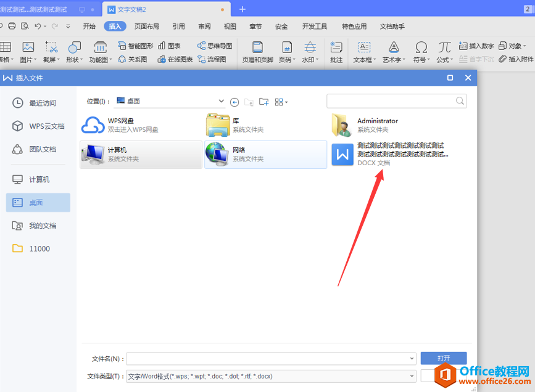Screen dimensions: 535x392
Task: Switch to the Insert (插入) tab
Action: click(x=115, y=27)
